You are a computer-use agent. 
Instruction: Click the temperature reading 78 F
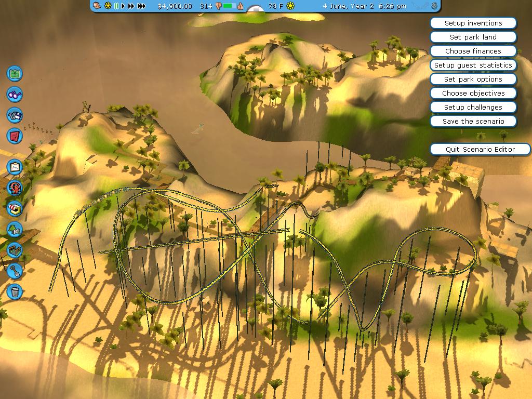coord(275,6)
